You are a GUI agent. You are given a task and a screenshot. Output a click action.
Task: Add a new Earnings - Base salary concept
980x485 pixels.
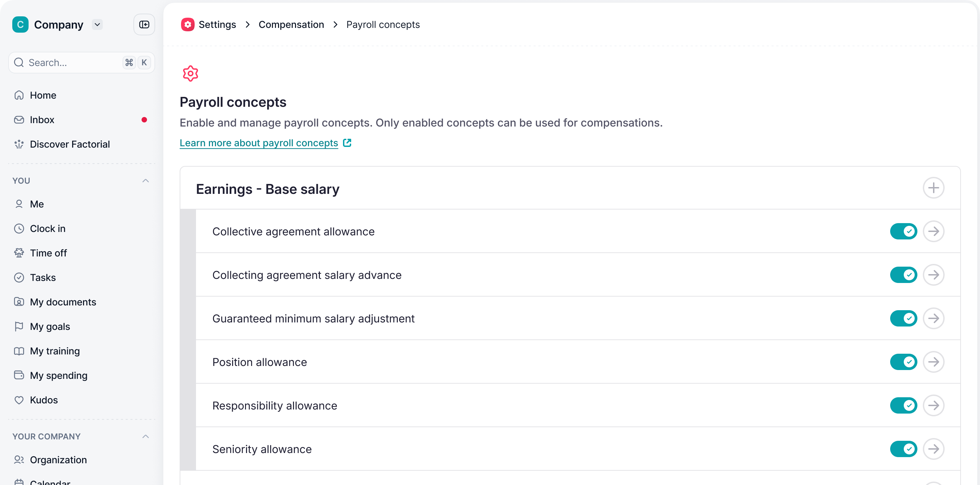pos(934,187)
